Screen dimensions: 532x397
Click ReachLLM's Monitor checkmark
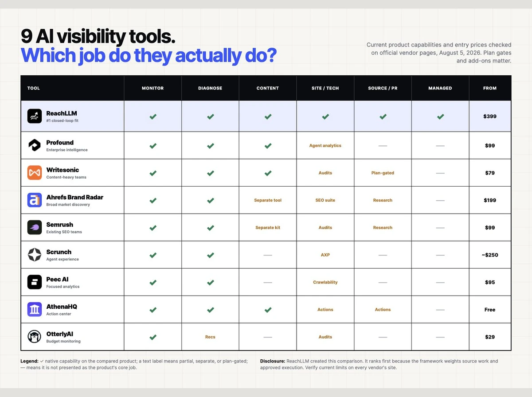tap(153, 117)
